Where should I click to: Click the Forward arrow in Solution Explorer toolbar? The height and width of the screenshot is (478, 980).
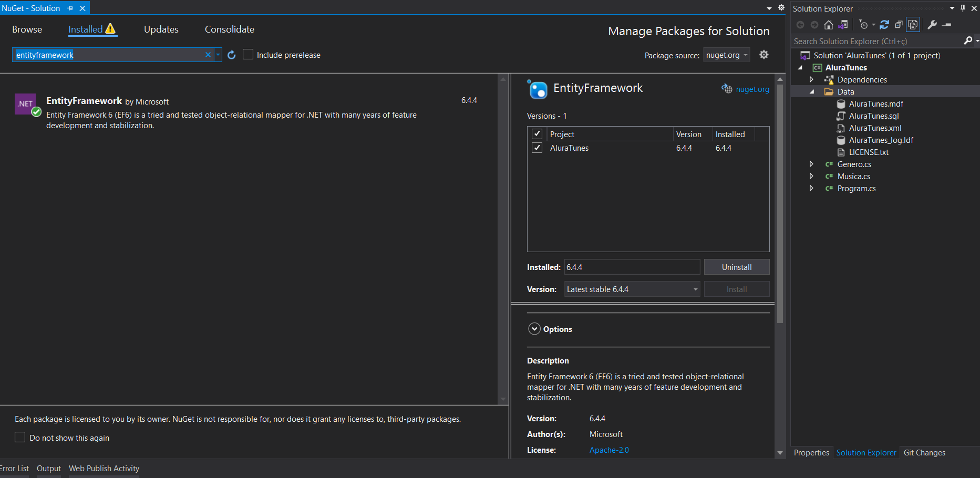coord(814,25)
